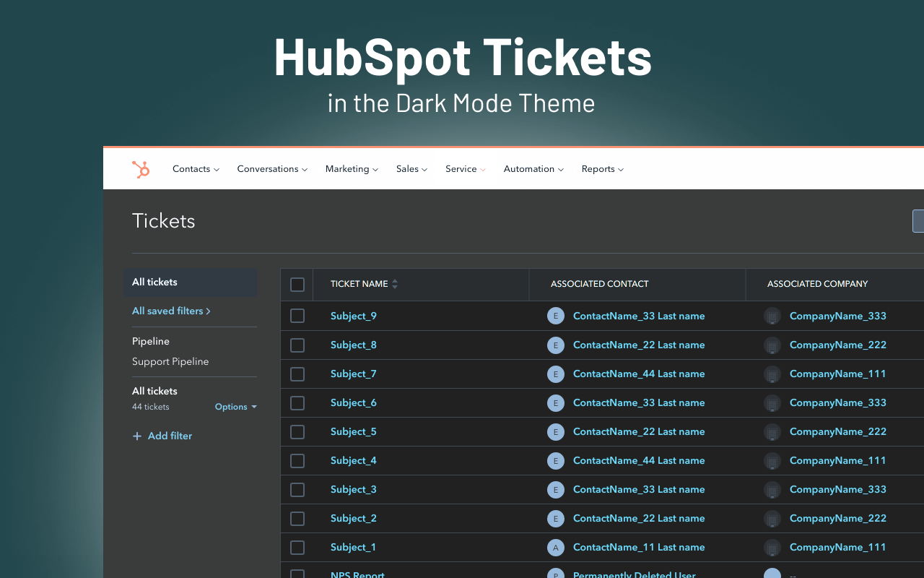Viewport: 924px width, 578px height.
Task: Open the Sales dropdown menu
Action: click(411, 169)
